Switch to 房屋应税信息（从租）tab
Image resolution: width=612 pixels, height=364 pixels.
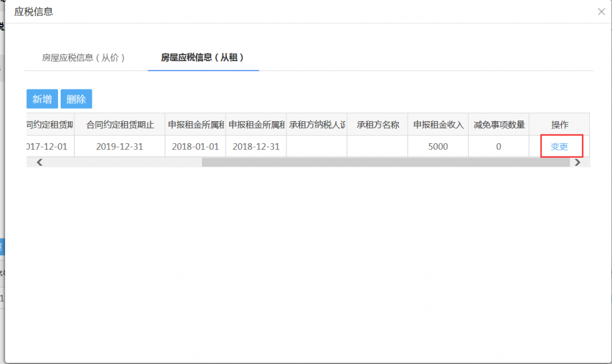(x=203, y=58)
